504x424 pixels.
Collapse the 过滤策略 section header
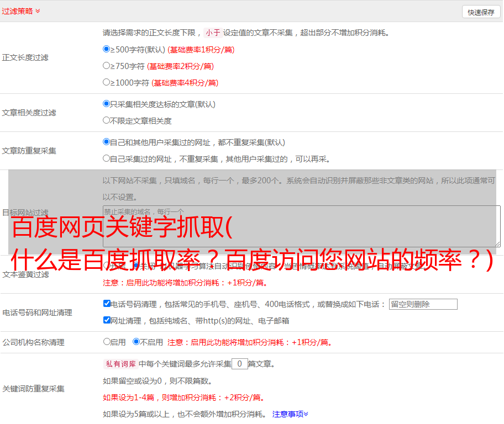pos(21,11)
